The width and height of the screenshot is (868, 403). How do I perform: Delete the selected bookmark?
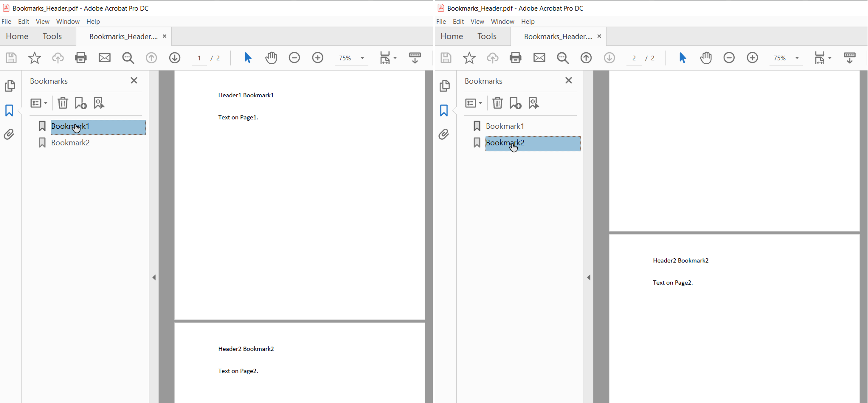[63, 103]
